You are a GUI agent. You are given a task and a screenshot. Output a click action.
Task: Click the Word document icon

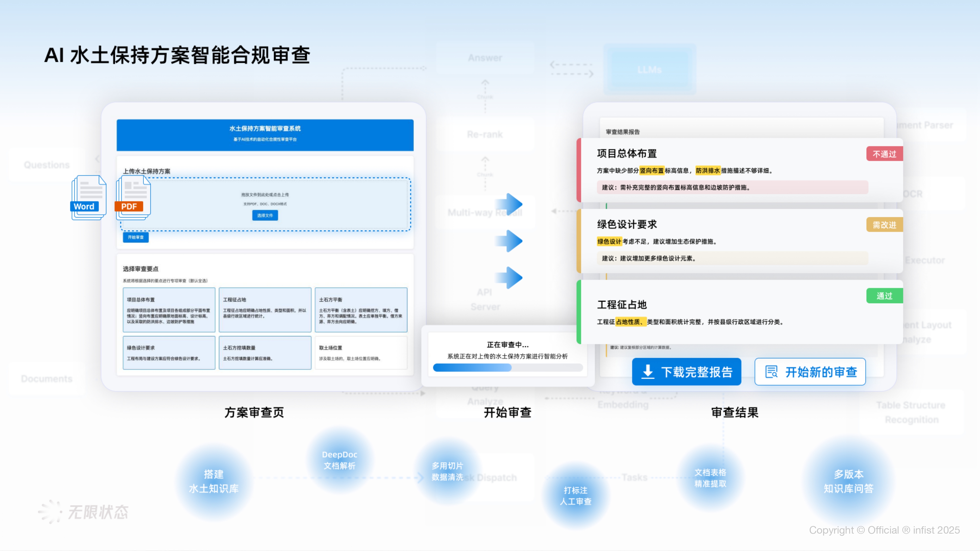coord(88,197)
